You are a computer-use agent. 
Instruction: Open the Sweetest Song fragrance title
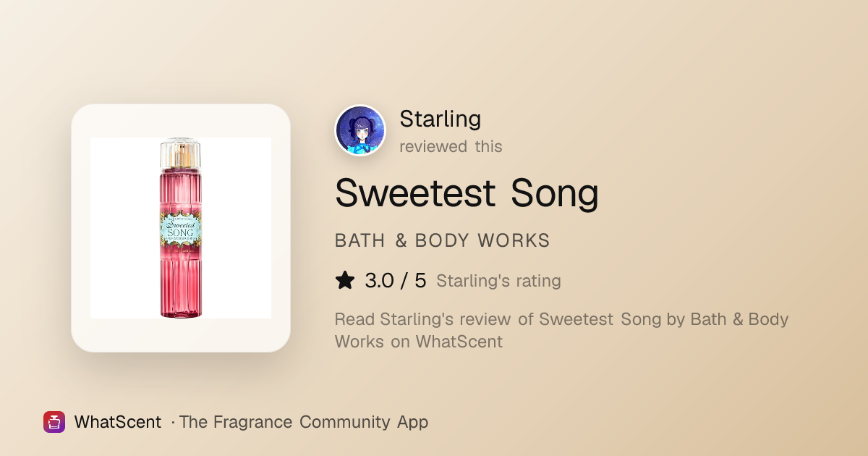click(x=467, y=193)
